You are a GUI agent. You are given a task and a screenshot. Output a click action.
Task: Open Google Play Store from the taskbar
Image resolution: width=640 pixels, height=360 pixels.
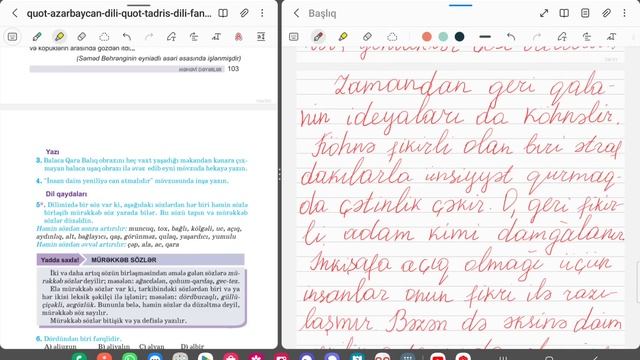tap(205, 357)
